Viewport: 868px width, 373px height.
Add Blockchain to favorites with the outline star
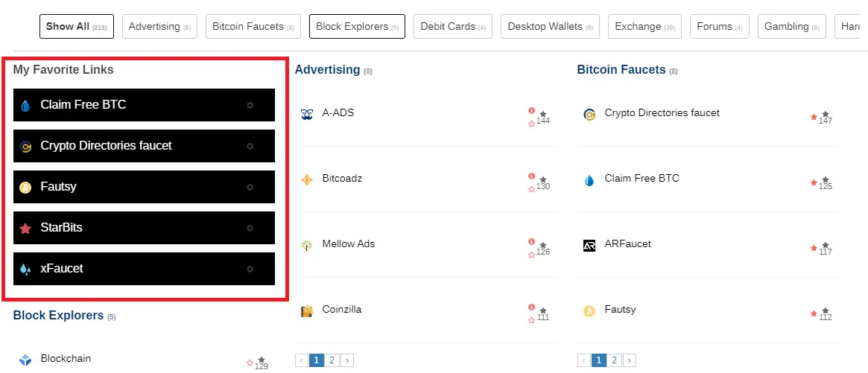pos(250,363)
